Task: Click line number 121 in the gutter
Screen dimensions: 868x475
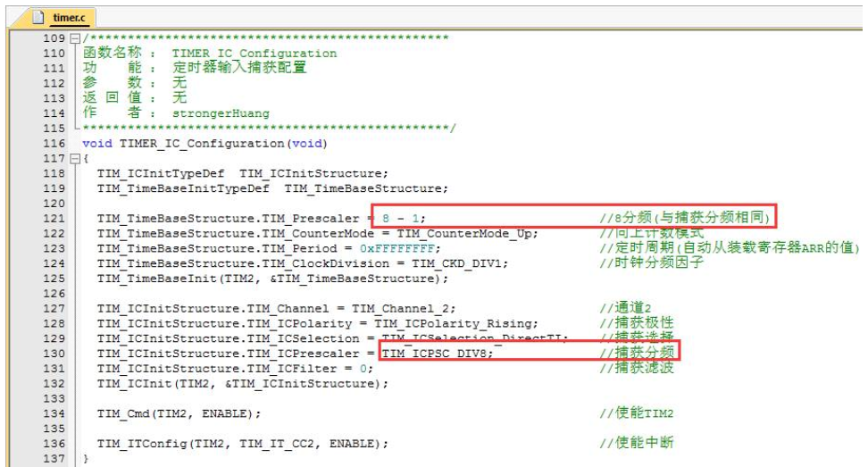Action: pos(54,219)
